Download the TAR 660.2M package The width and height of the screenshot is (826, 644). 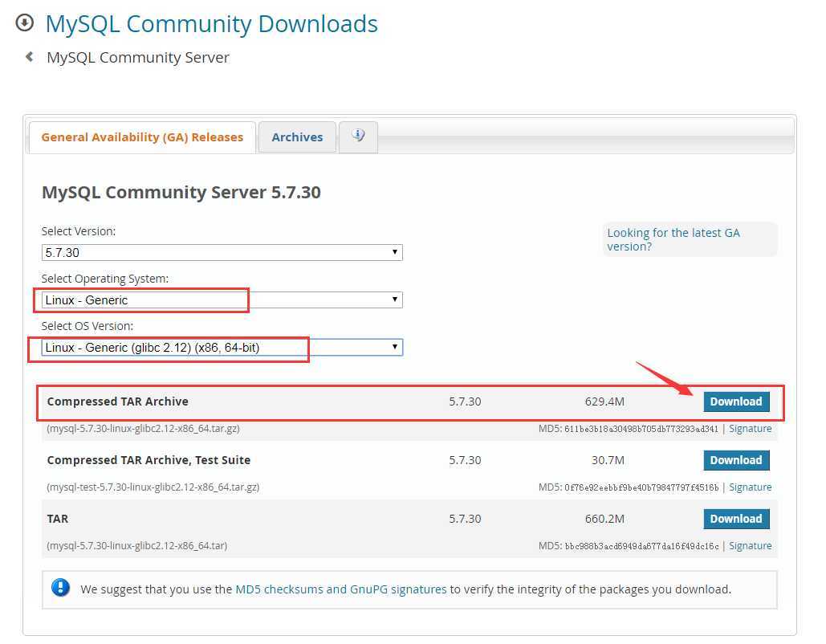[736, 519]
